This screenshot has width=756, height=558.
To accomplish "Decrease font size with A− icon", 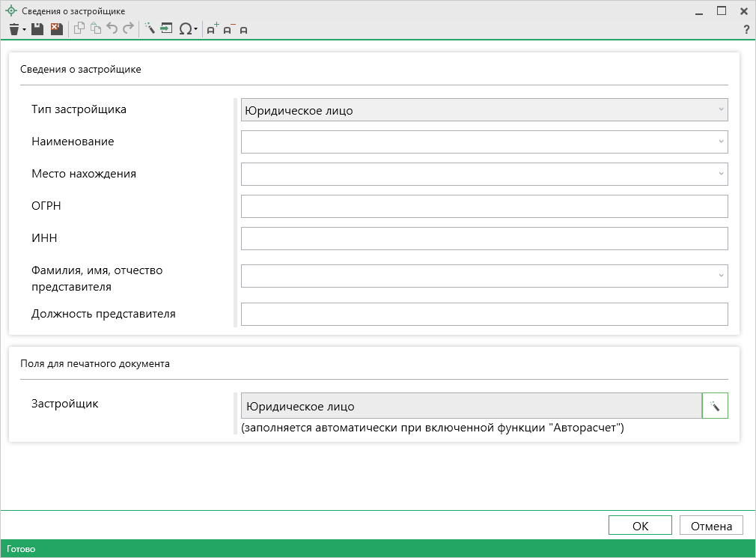I will [228, 29].
